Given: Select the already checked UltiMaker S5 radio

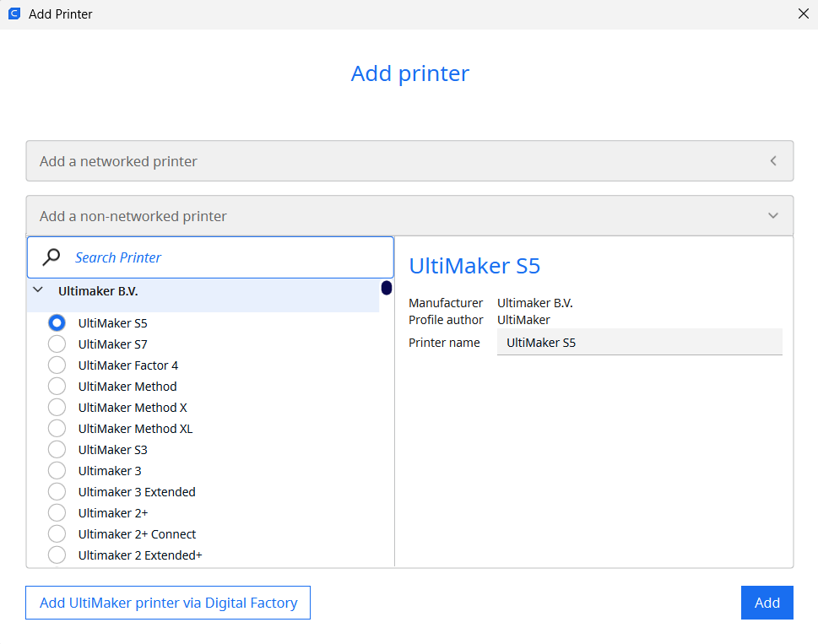Looking at the screenshot, I should tap(57, 322).
